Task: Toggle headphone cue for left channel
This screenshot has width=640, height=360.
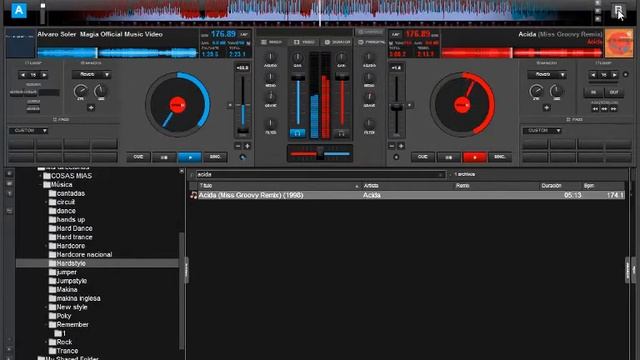Action: pyautogui.click(x=297, y=133)
